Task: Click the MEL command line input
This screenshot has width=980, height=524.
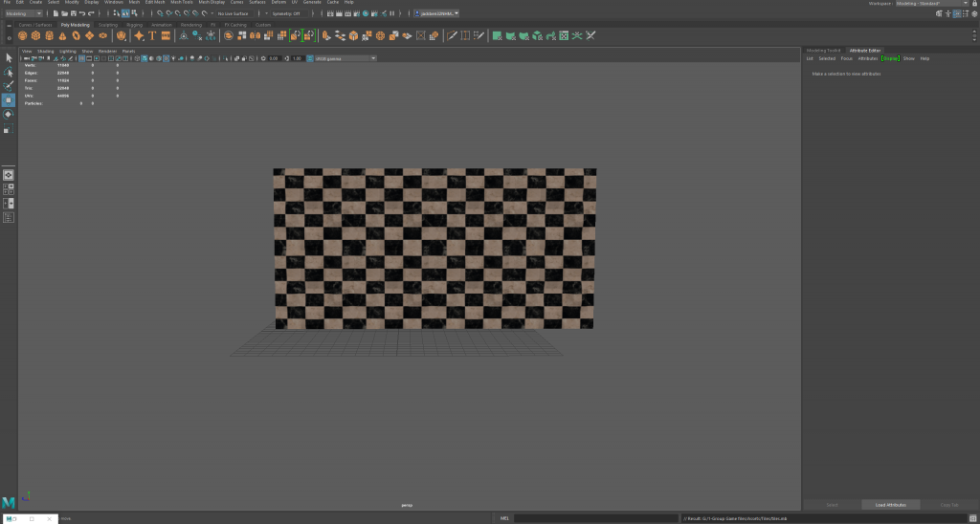Action: click(593, 518)
